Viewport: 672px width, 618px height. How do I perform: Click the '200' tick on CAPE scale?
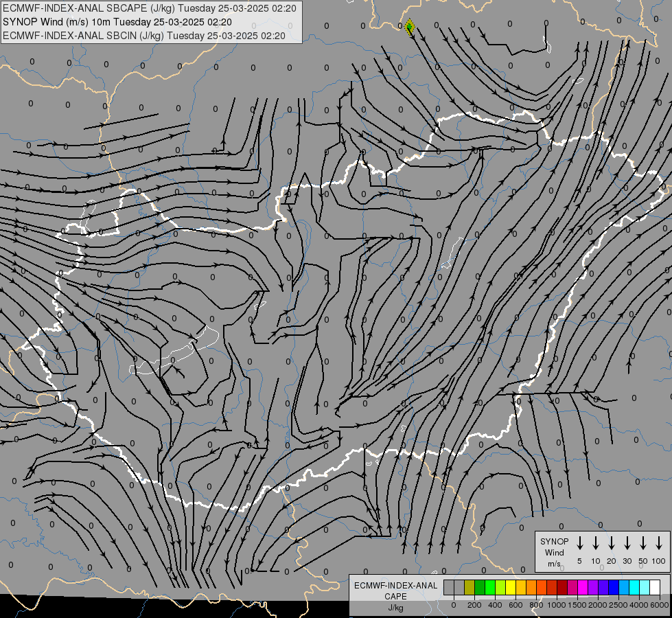pos(474,605)
